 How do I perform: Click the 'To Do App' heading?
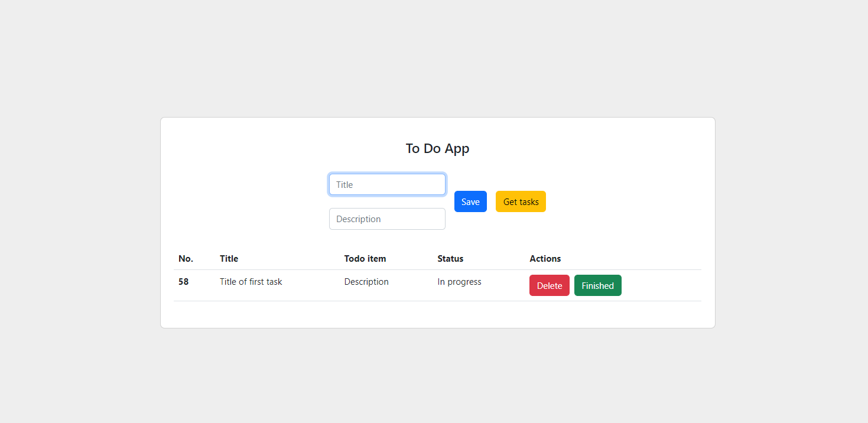tap(437, 148)
